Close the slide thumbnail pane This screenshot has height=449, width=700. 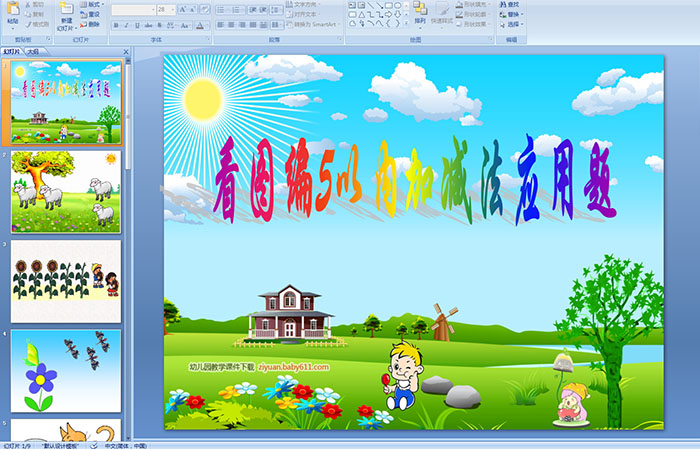point(126,52)
